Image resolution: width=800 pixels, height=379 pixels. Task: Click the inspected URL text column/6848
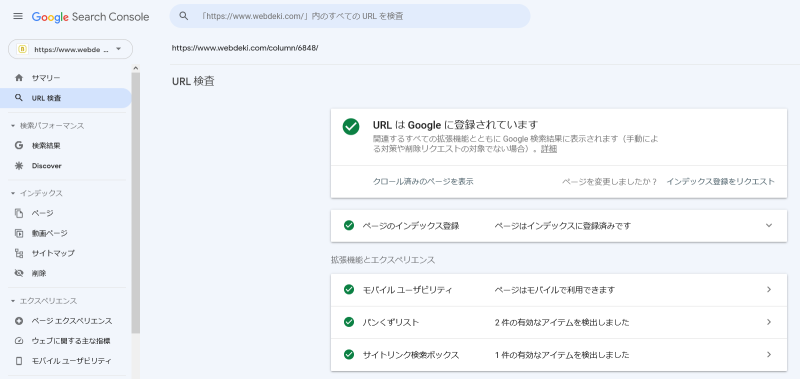(x=245, y=48)
